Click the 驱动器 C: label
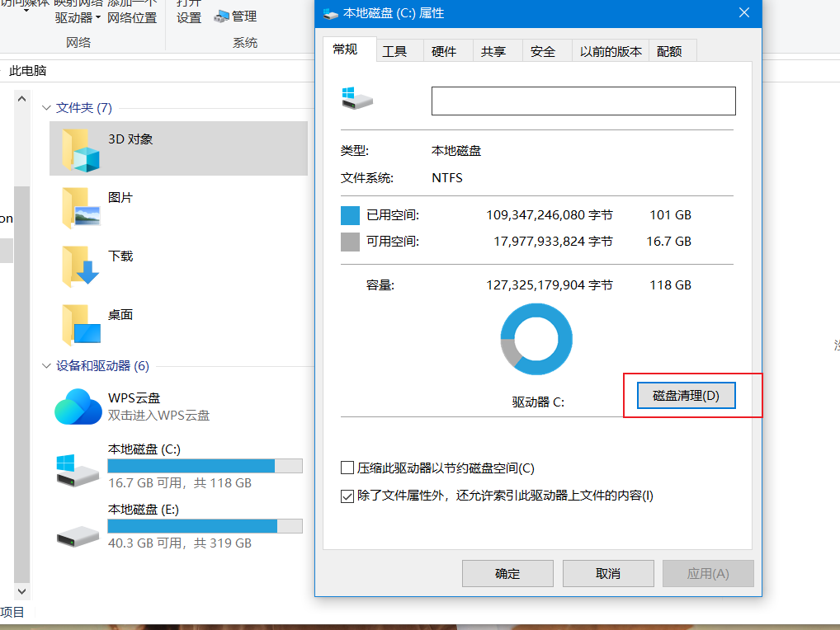 click(x=538, y=402)
